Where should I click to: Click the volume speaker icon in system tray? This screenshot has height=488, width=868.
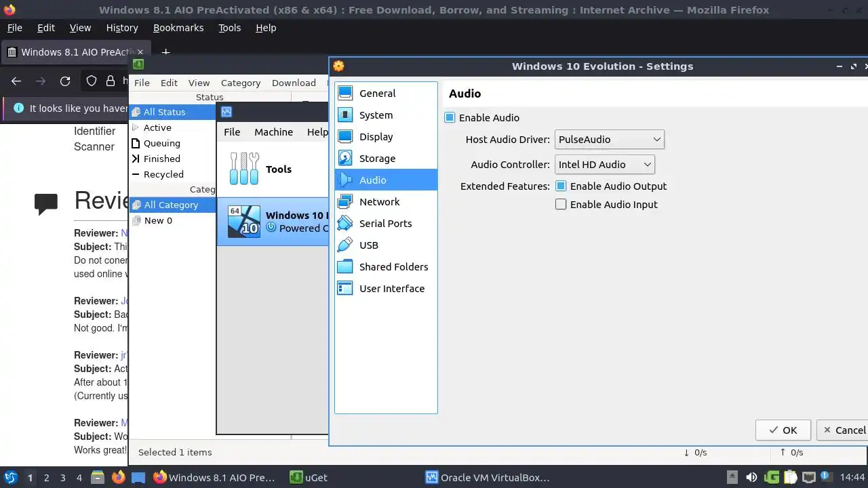tap(751, 477)
